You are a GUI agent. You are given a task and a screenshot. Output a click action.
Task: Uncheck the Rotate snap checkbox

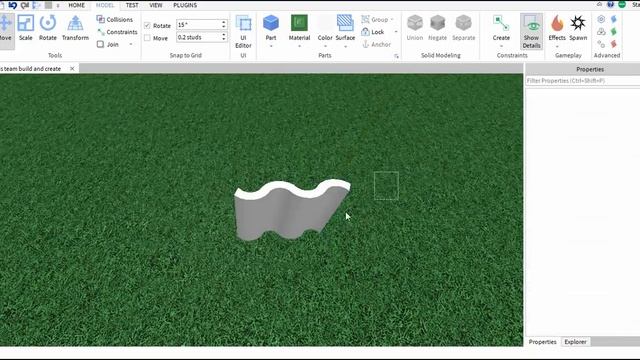147,25
